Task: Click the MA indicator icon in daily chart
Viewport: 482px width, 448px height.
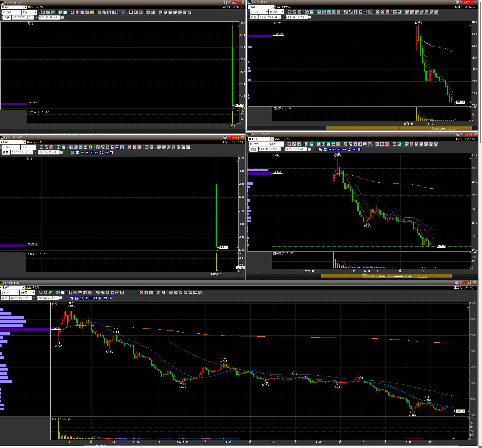Action: [77, 152]
